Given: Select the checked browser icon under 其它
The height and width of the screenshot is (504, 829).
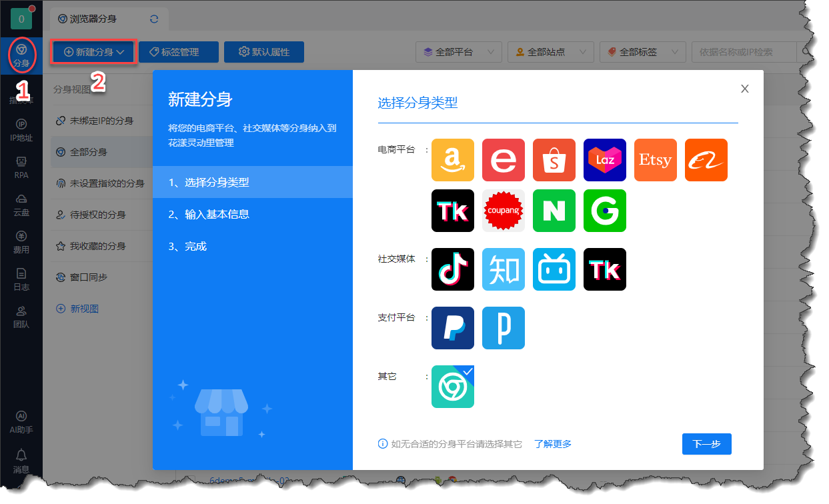Looking at the screenshot, I should pos(453,387).
